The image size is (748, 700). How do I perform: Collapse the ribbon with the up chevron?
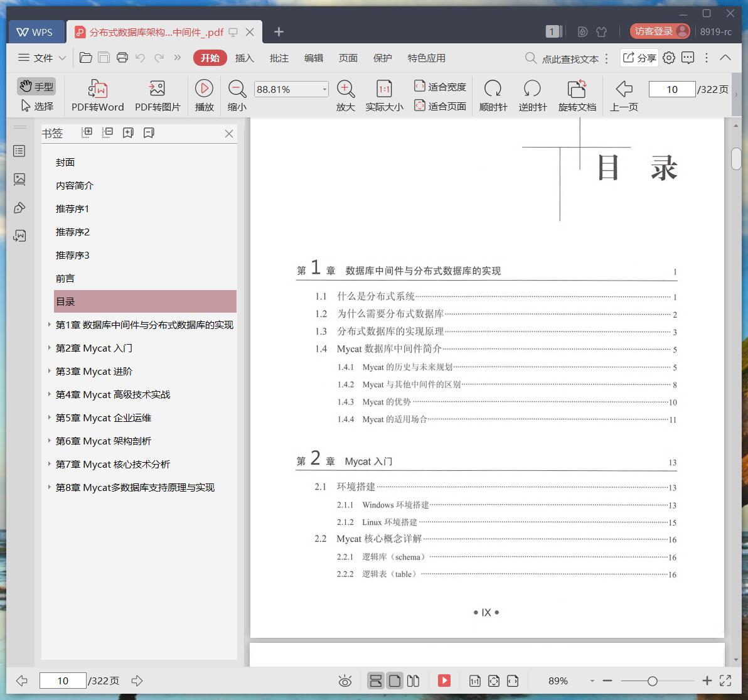coord(725,58)
